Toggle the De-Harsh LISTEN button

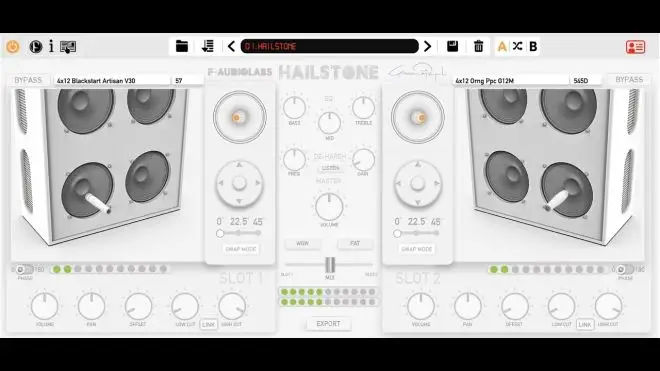click(330, 168)
